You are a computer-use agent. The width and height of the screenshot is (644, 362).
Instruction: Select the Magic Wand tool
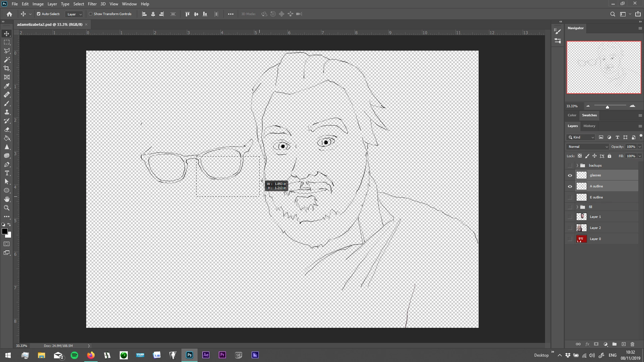coord(7,60)
